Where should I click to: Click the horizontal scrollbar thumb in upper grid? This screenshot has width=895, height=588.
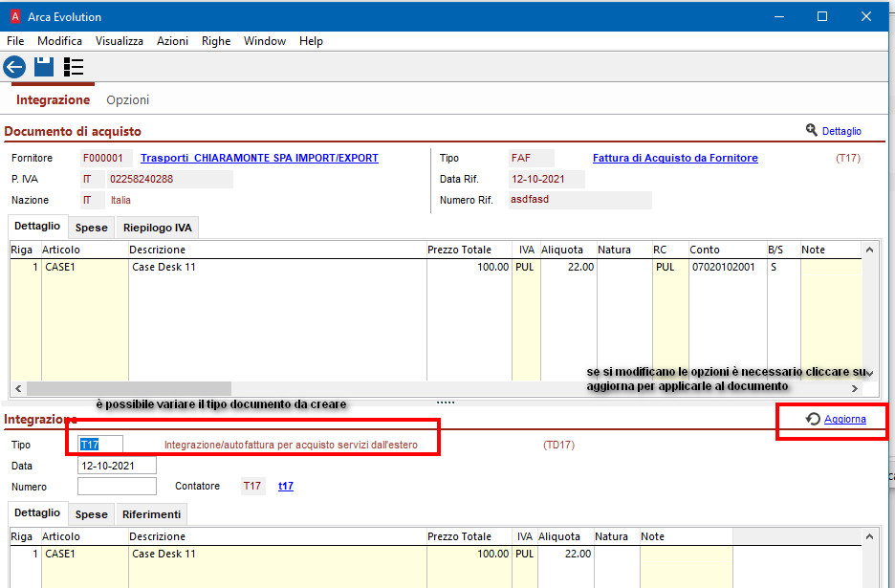pyautogui.click(x=129, y=389)
